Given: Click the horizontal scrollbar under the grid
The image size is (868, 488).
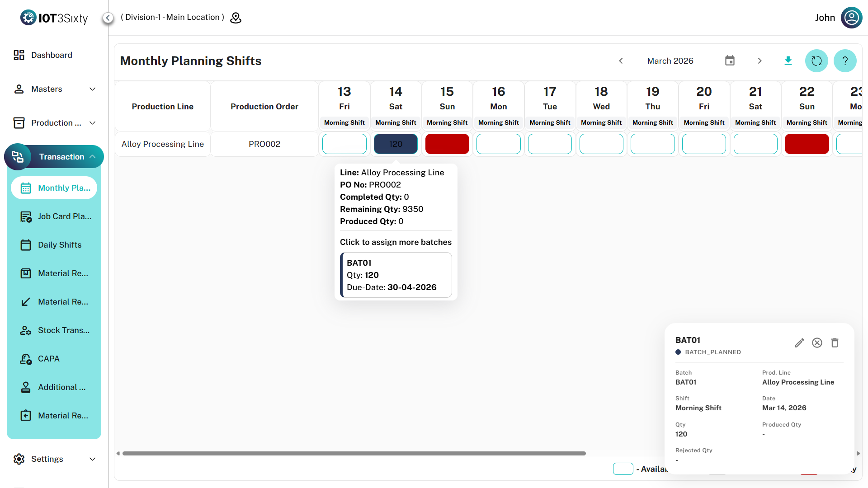Looking at the screenshot, I should coord(354,453).
